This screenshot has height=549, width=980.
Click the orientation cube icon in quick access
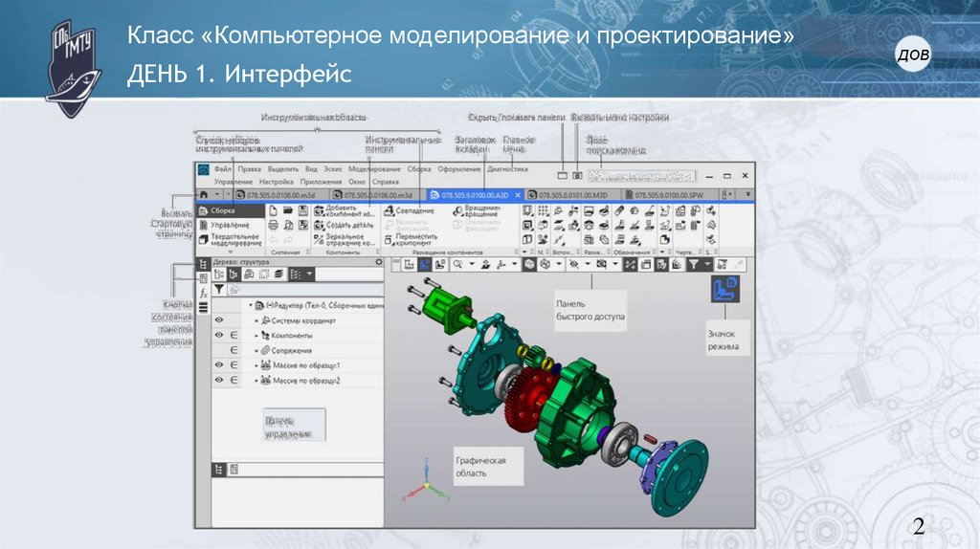529,265
